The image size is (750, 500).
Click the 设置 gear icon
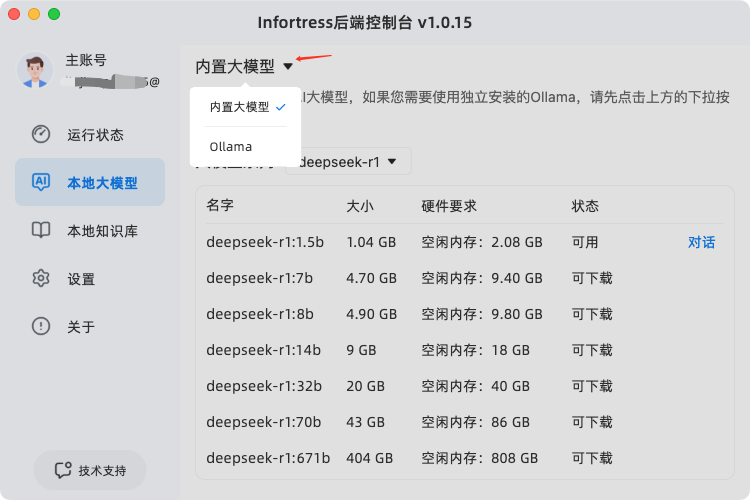point(41,278)
